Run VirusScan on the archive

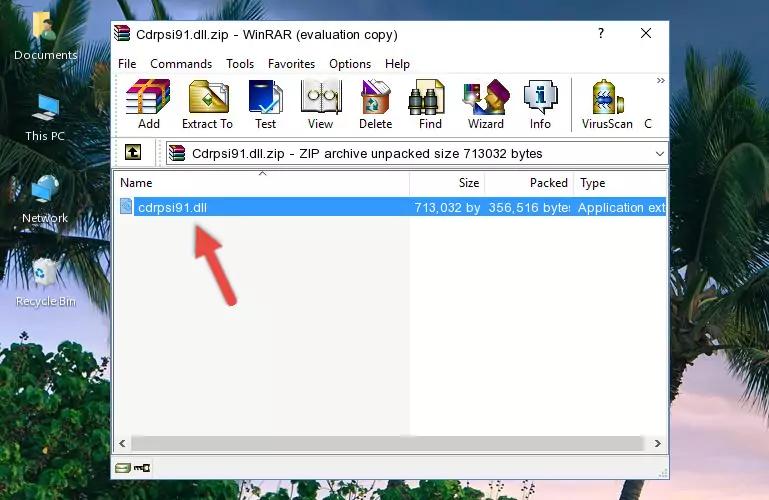point(607,104)
